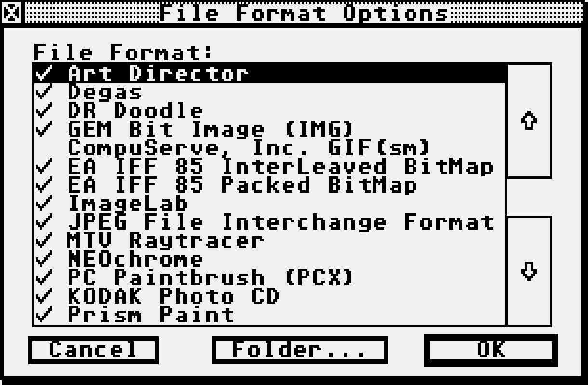
Task: Enable the CompuServe, Inc. GIF format
Action: click(x=43, y=148)
